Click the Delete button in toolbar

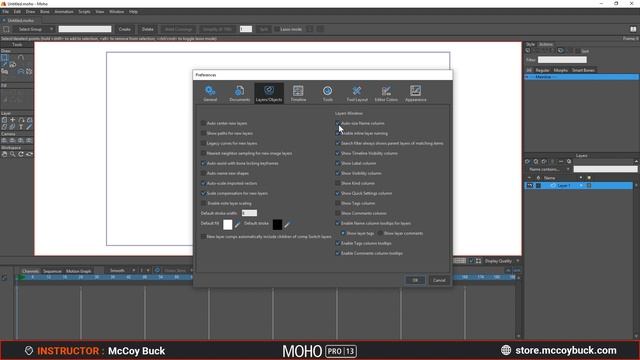pos(147,29)
